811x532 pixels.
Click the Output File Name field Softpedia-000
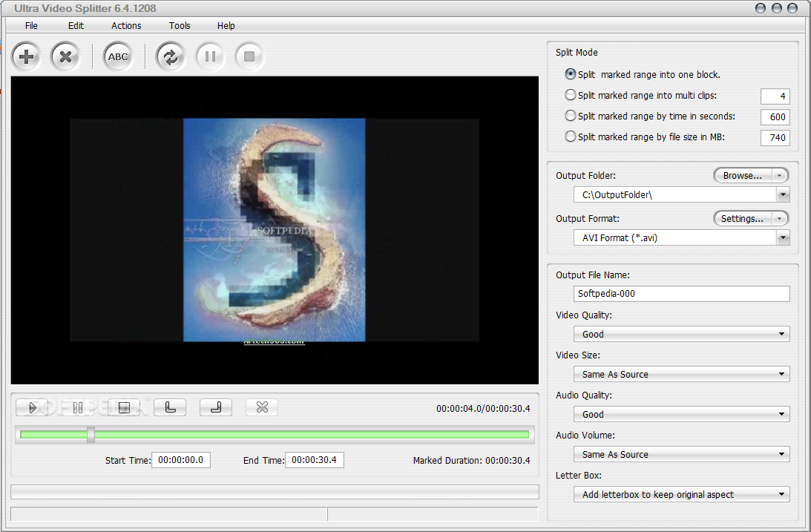pyautogui.click(x=682, y=294)
